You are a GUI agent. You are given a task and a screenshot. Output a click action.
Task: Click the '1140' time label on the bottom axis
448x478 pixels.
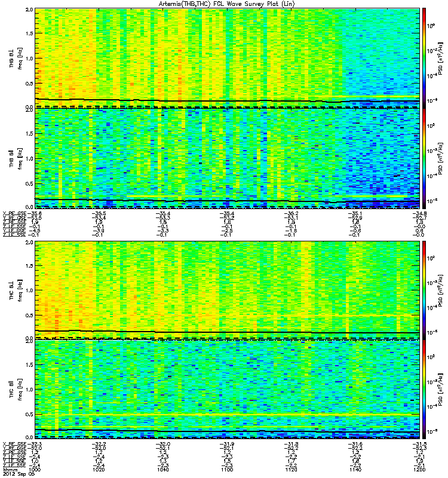click(355, 470)
